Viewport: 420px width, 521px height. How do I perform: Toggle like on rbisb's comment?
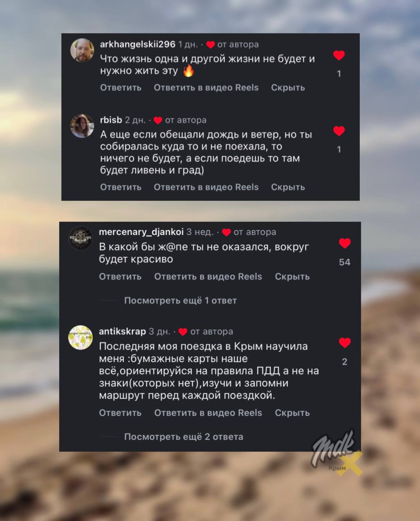[x=339, y=131]
